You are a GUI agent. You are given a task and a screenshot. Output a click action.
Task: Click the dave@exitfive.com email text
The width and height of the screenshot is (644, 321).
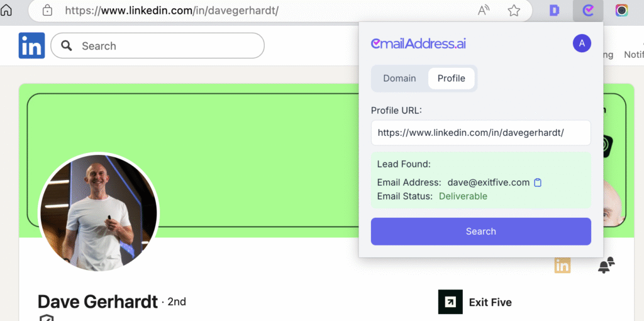489,183
